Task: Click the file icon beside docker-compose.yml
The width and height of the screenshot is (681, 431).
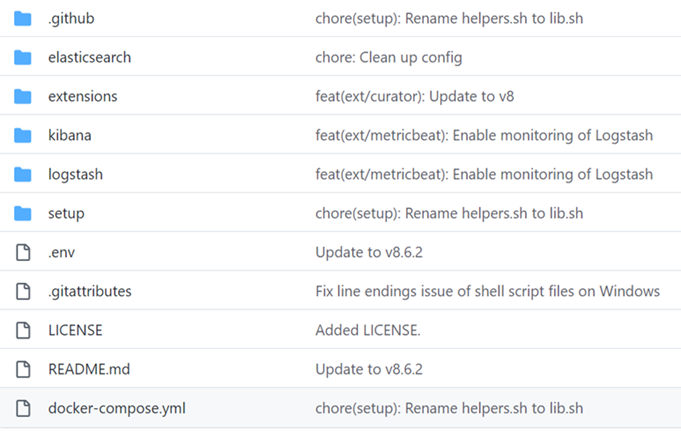Action: 23,409
